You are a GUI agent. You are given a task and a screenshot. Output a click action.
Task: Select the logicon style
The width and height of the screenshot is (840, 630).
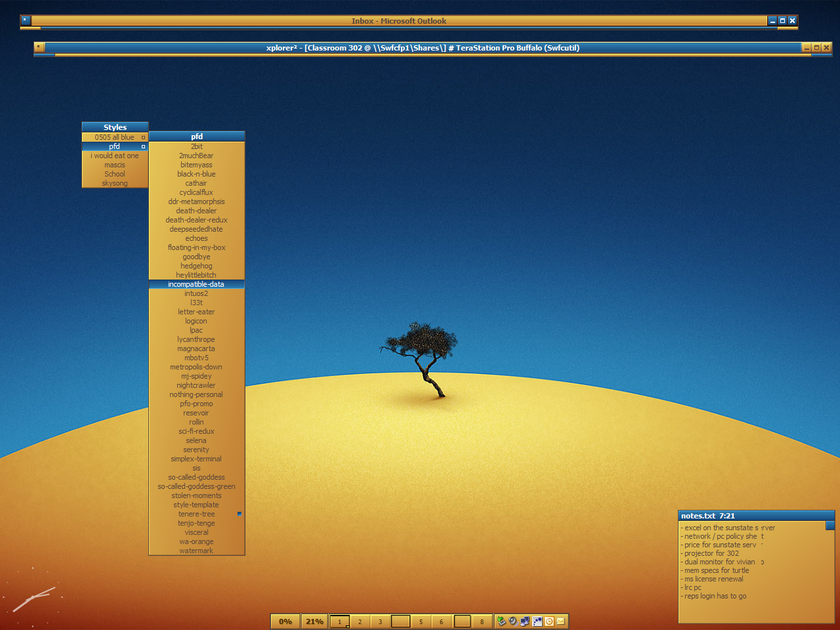(x=197, y=321)
